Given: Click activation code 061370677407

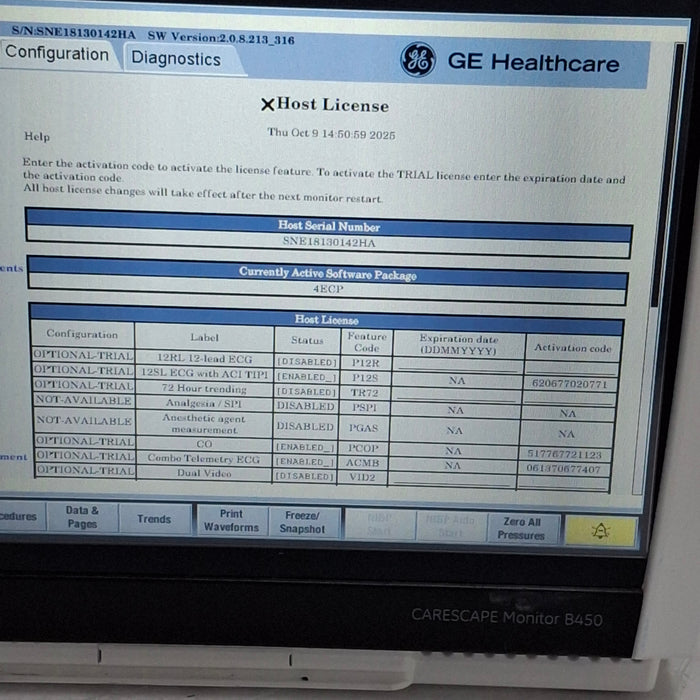Looking at the screenshot, I should point(563,469).
